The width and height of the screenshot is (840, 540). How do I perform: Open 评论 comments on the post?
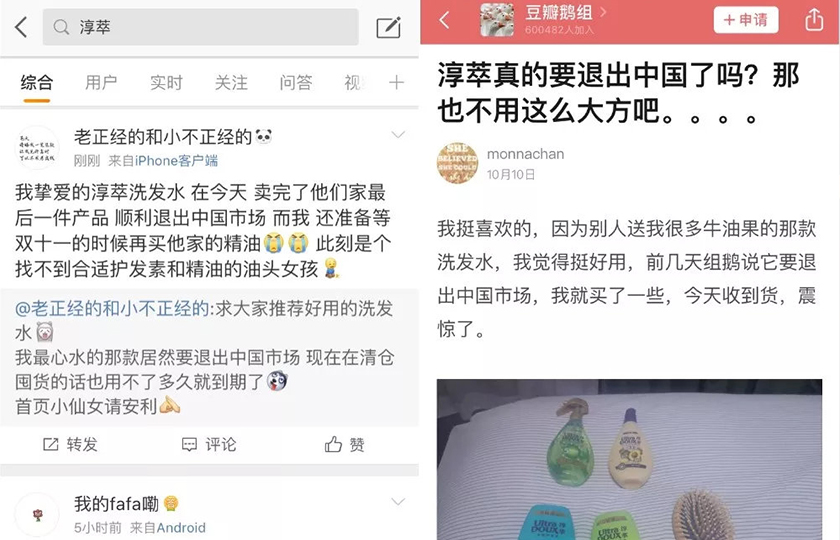(x=209, y=444)
